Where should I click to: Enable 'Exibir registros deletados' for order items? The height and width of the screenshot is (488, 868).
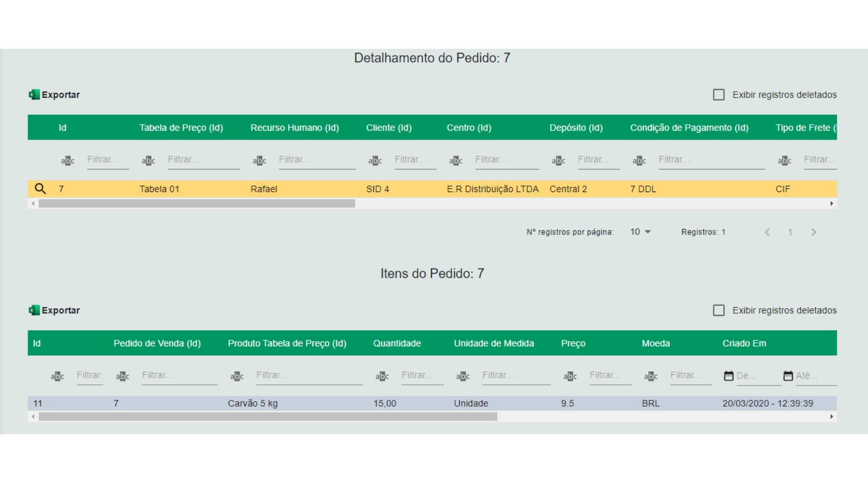(718, 310)
